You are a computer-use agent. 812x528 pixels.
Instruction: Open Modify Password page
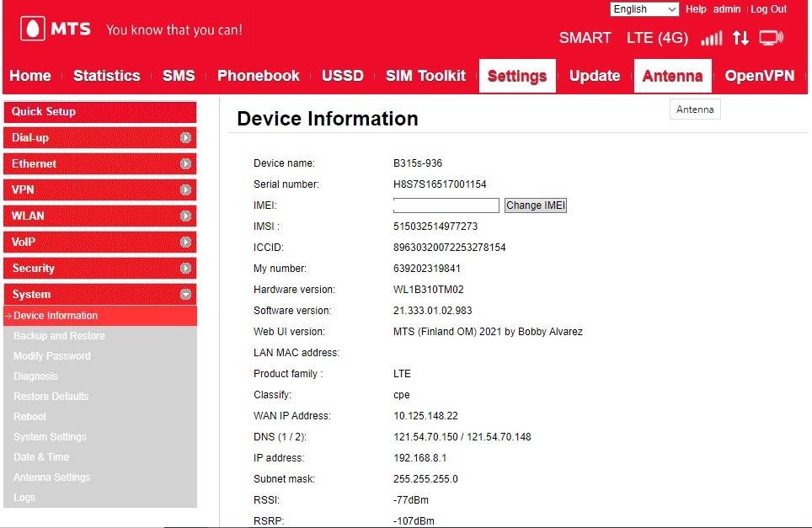(51, 356)
